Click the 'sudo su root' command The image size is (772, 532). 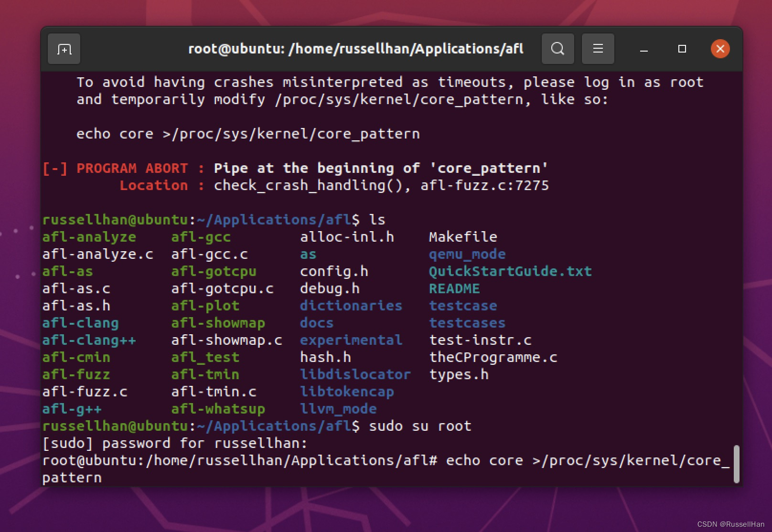tap(420, 426)
